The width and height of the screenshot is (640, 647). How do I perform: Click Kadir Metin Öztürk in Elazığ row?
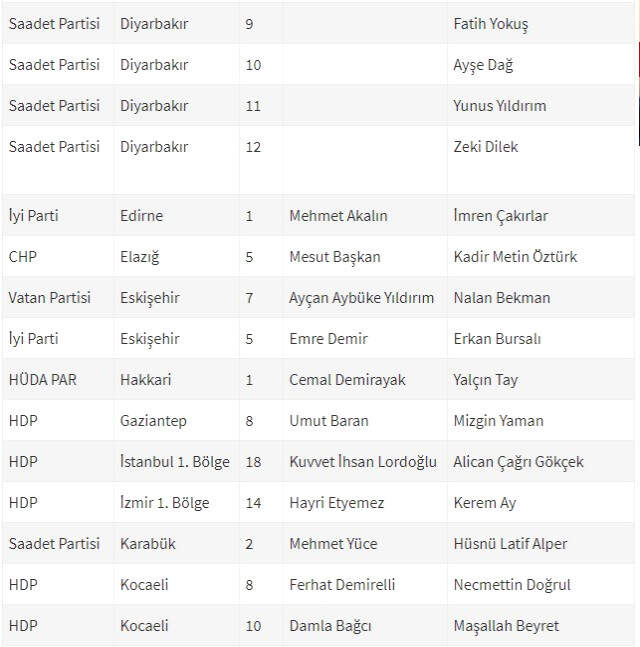point(515,256)
